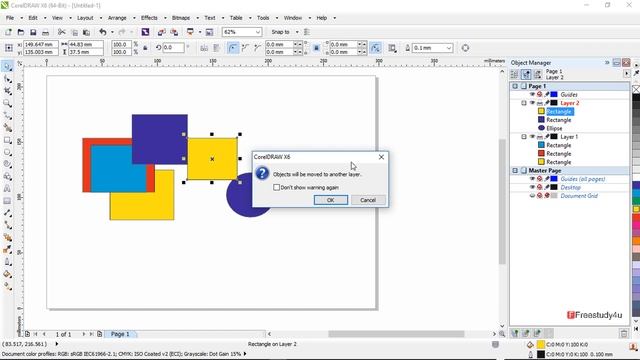Collapse the Layer 2 tree node
The height and width of the screenshot is (360, 640).
coord(524,103)
